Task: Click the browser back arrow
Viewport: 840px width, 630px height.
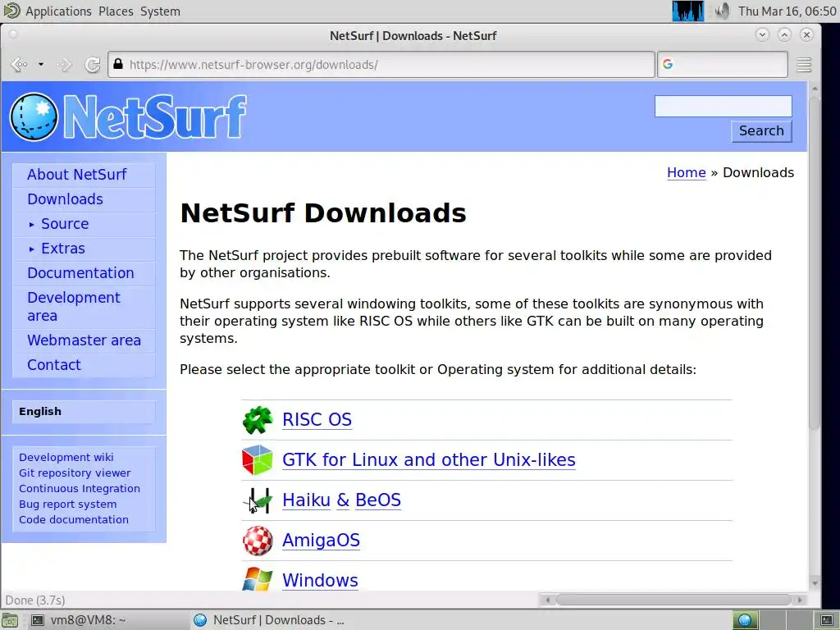Action: point(19,65)
